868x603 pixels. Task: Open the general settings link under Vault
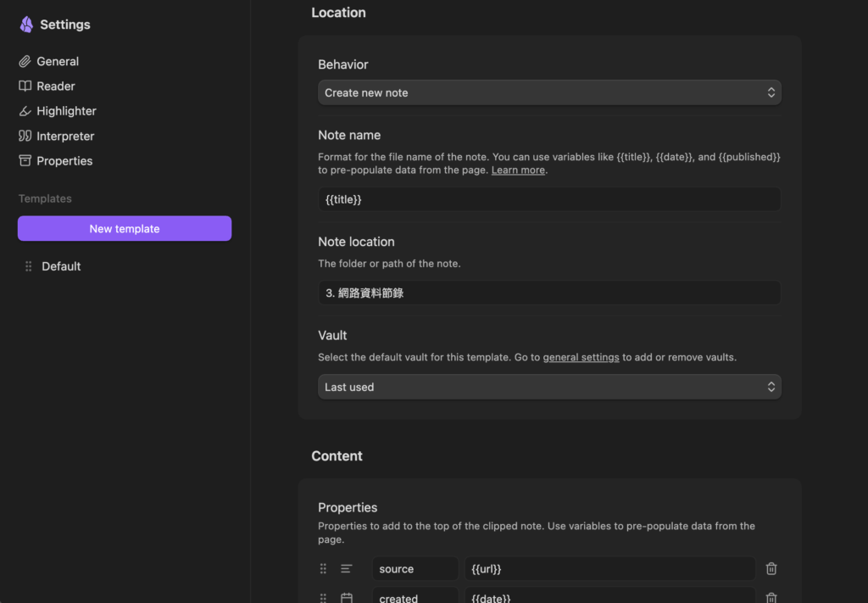(x=581, y=357)
